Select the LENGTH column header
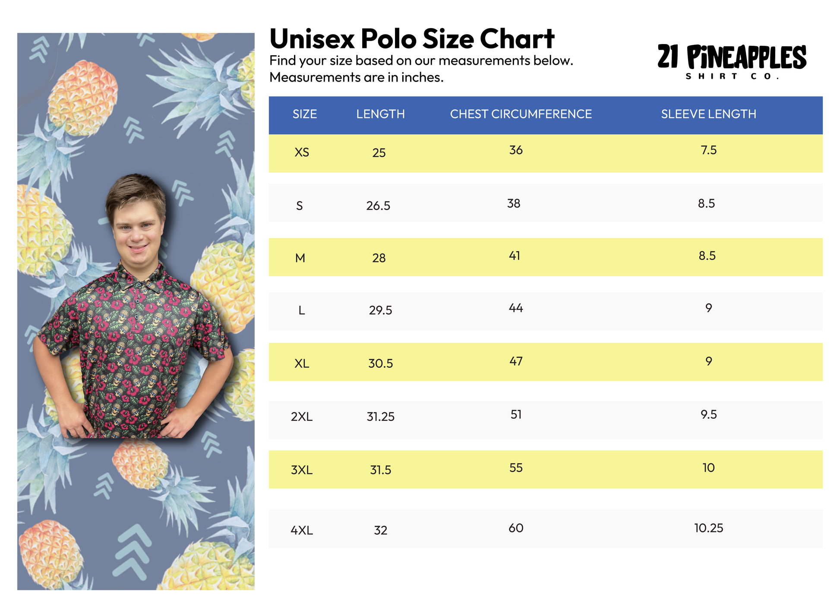The image size is (840, 616). 380,114
